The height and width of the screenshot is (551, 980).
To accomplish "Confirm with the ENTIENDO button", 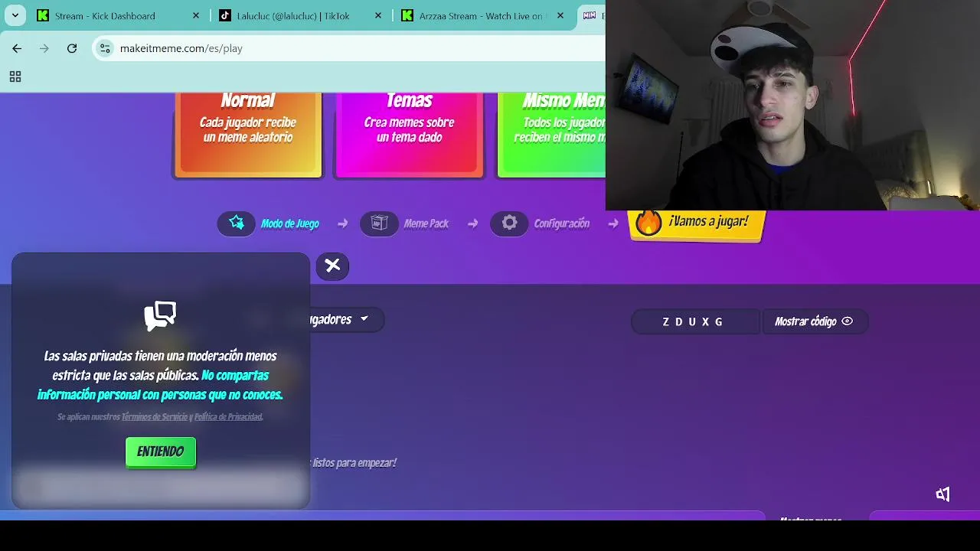I will click(161, 452).
